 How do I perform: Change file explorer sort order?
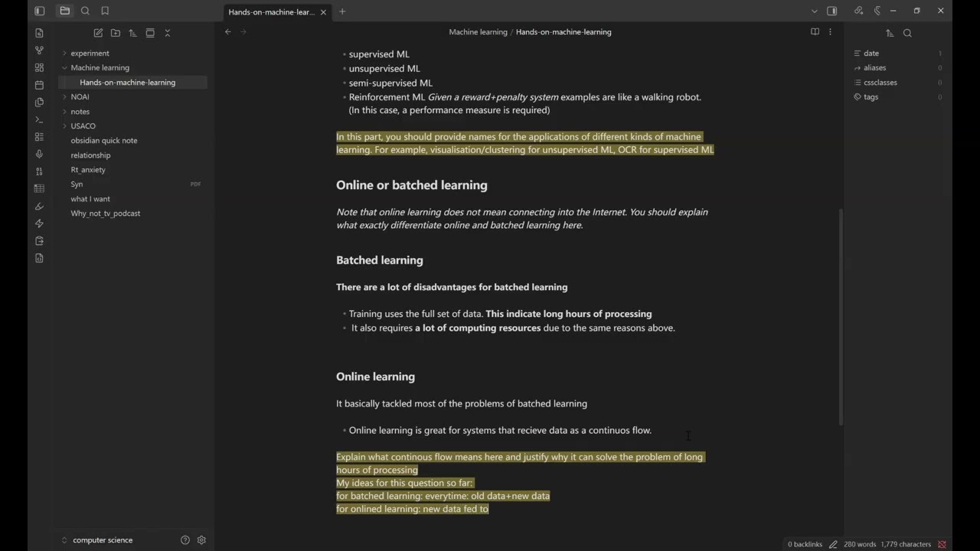pos(132,33)
